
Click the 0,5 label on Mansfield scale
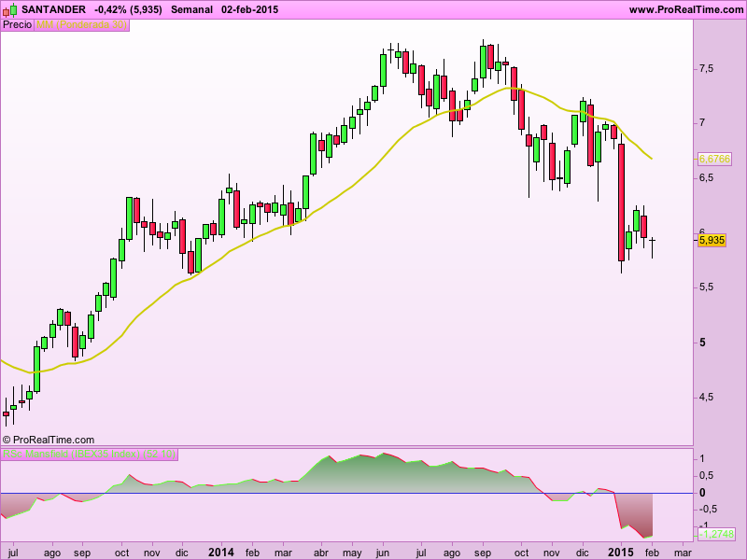click(706, 476)
